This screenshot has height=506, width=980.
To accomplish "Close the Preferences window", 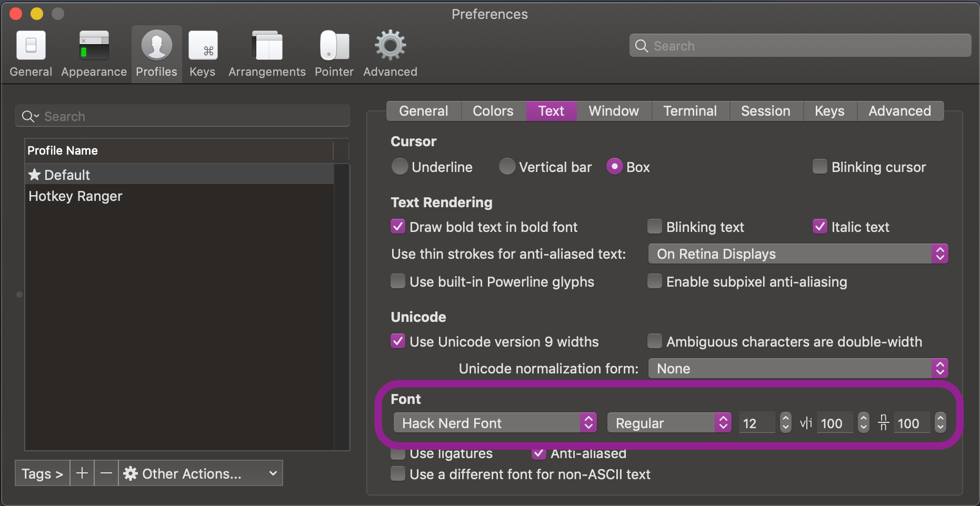I will (x=16, y=14).
